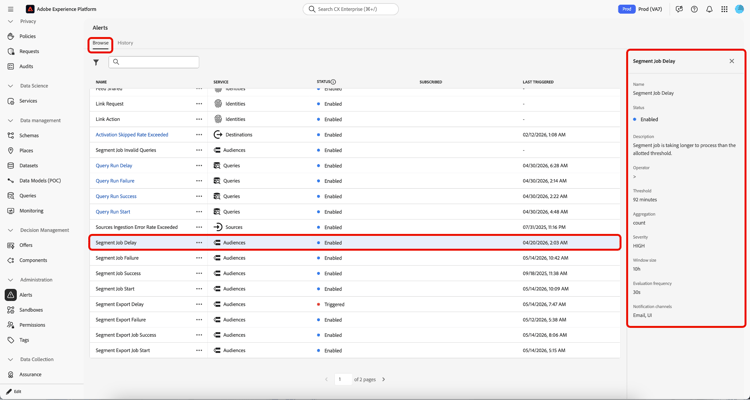Close the Segment Job Delay details panel
This screenshot has width=750, height=400.
(x=732, y=61)
